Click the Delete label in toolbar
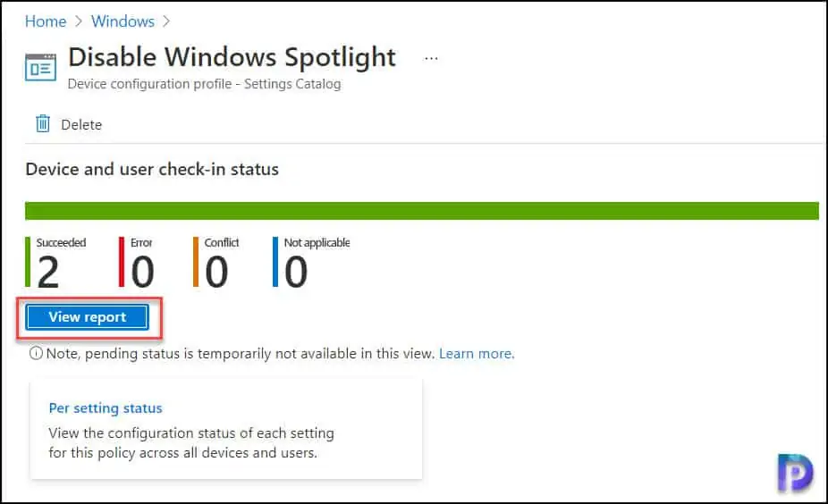828x504 pixels. [81, 125]
